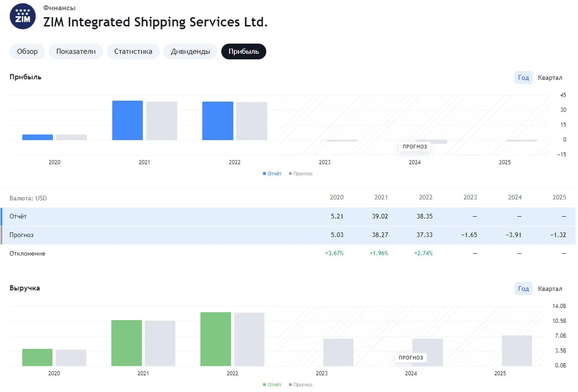Select the Прибыль tab
This screenshot has width=578, height=392.
tap(244, 51)
